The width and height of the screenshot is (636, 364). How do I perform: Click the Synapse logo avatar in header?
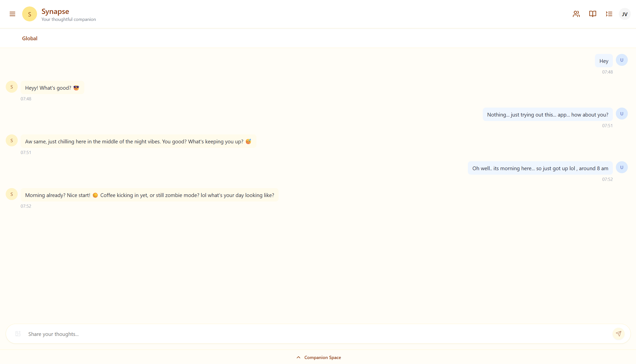(30, 14)
